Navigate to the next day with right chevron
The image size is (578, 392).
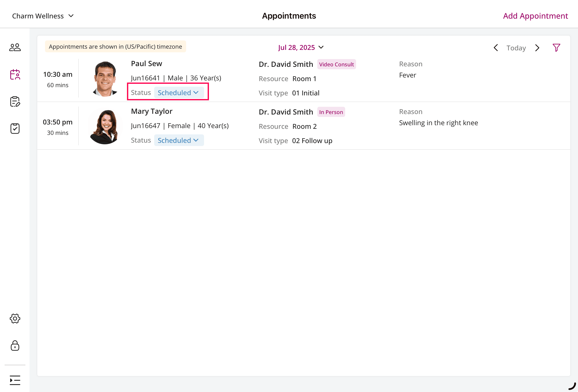click(538, 48)
